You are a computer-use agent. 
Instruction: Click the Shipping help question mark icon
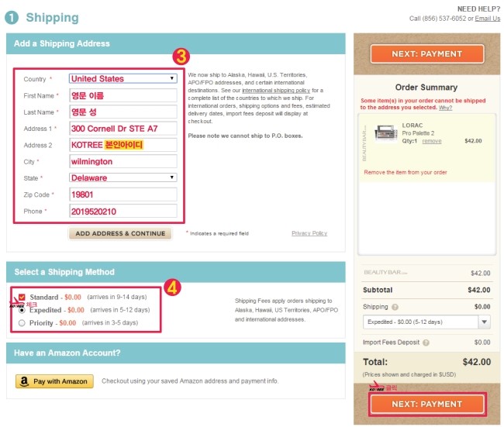[395, 307]
